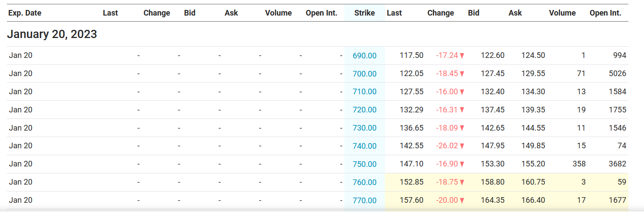
Task: Open the 700.00 strike link
Action: (365, 74)
